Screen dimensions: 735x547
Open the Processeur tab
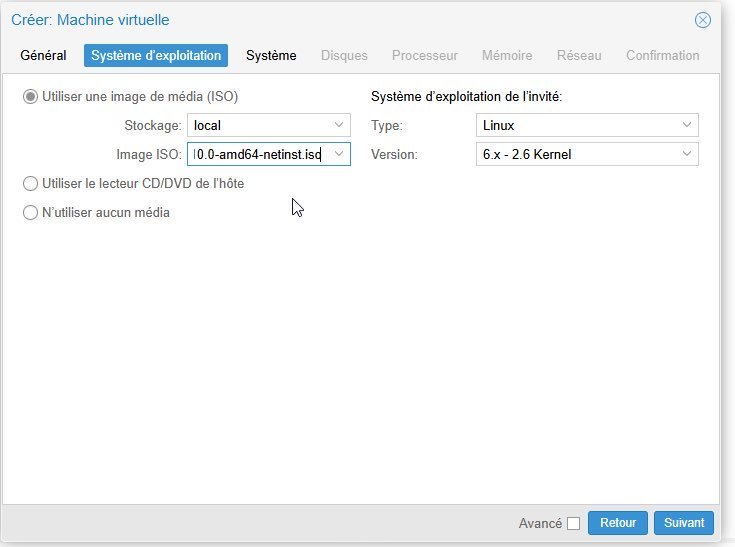[x=424, y=56]
